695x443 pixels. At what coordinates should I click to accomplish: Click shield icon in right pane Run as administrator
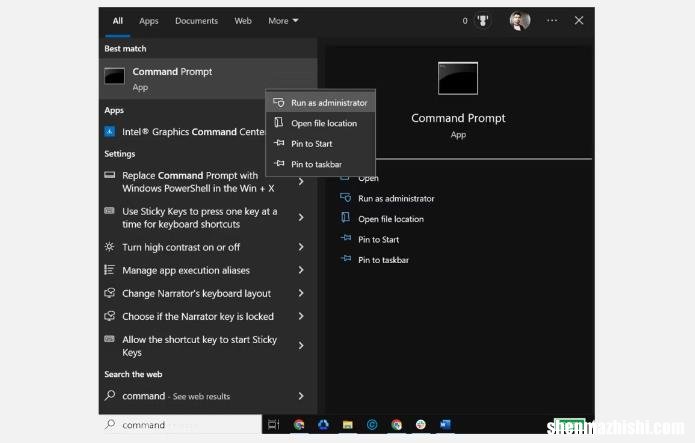[346, 198]
